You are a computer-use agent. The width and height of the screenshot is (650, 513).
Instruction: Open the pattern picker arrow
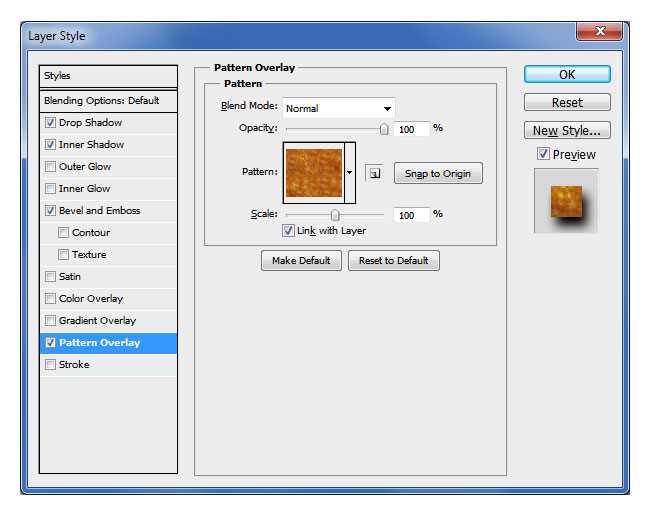[350, 172]
